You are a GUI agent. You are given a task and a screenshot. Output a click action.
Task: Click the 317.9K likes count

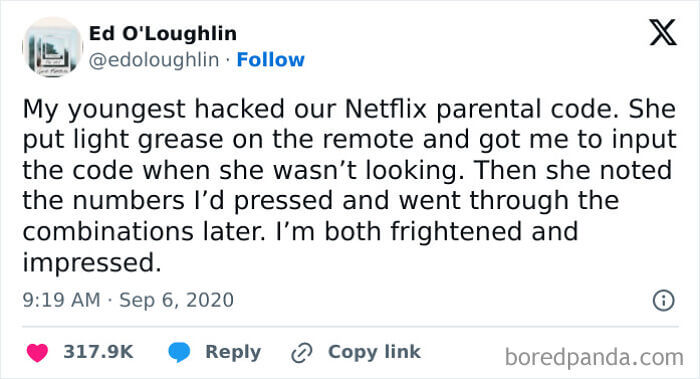point(98,352)
